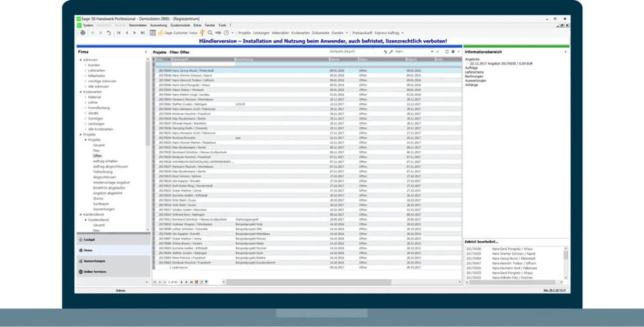The height and width of the screenshot is (327, 644).
Task: Expand the Kunden tree node
Action: pyautogui.click(x=85, y=65)
